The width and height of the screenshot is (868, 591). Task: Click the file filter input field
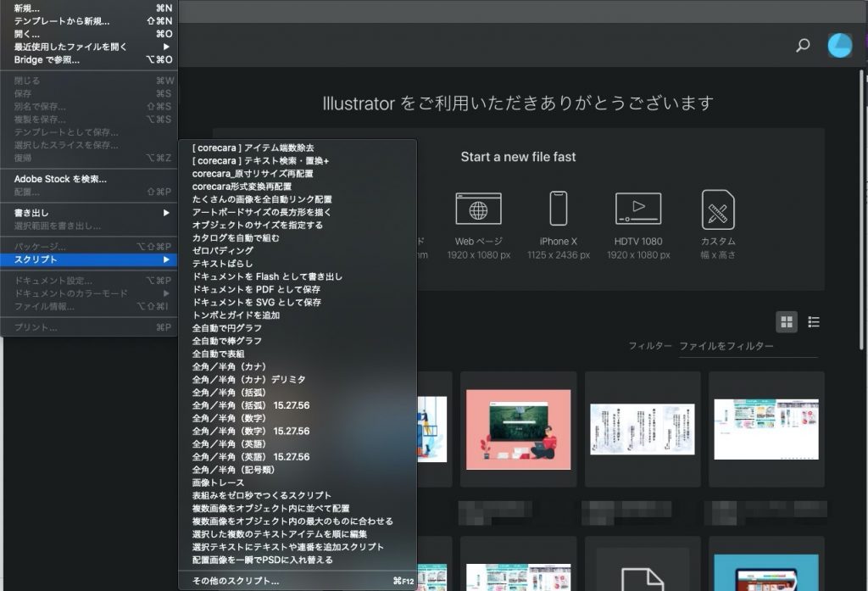(x=748, y=346)
